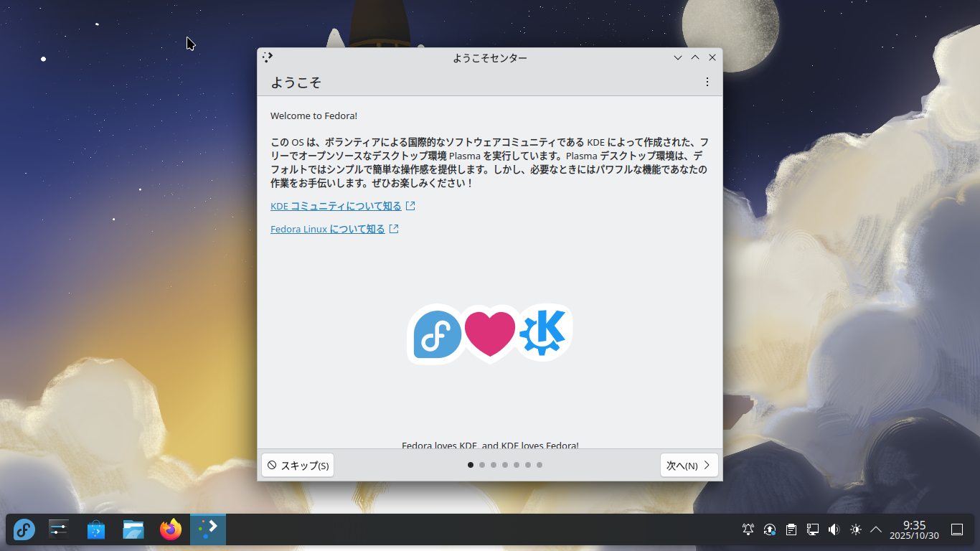Launch Discover software store from the taskbar
Viewport: 980px width, 551px height.
pos(96,530)
